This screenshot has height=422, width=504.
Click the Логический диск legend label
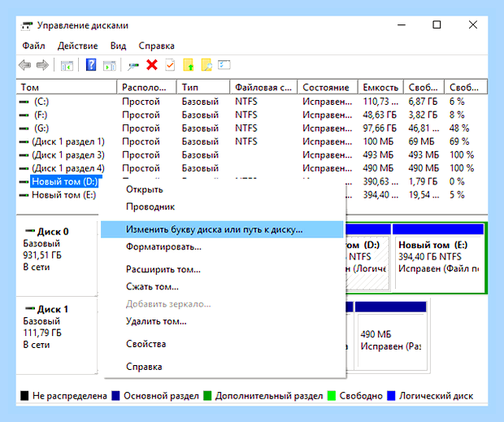click(436, 396)
